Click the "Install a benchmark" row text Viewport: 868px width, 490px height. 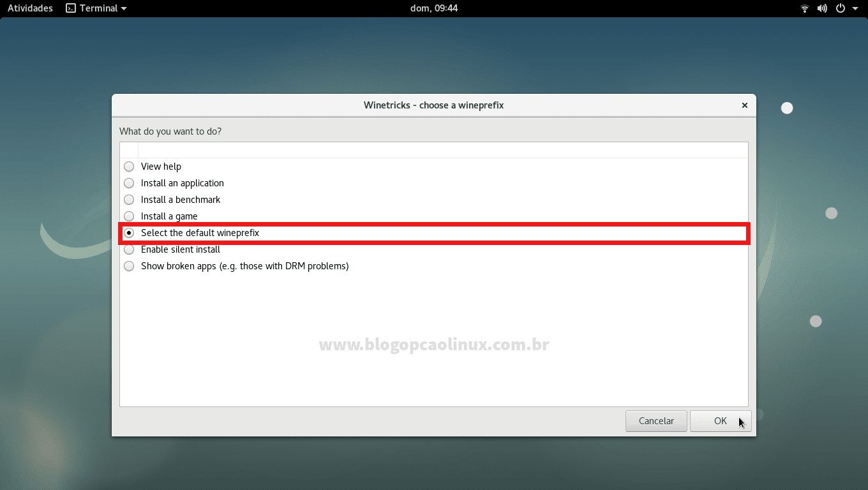181,200
